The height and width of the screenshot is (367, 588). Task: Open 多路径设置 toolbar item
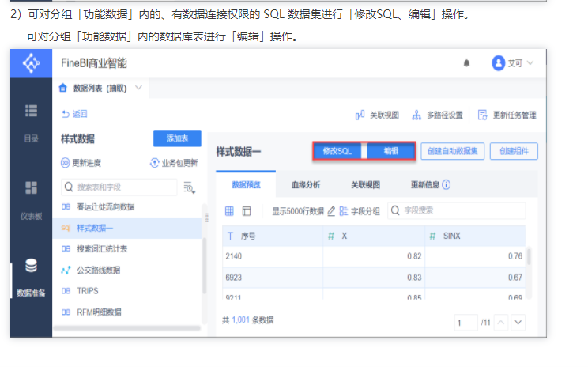tap(437, 115)
